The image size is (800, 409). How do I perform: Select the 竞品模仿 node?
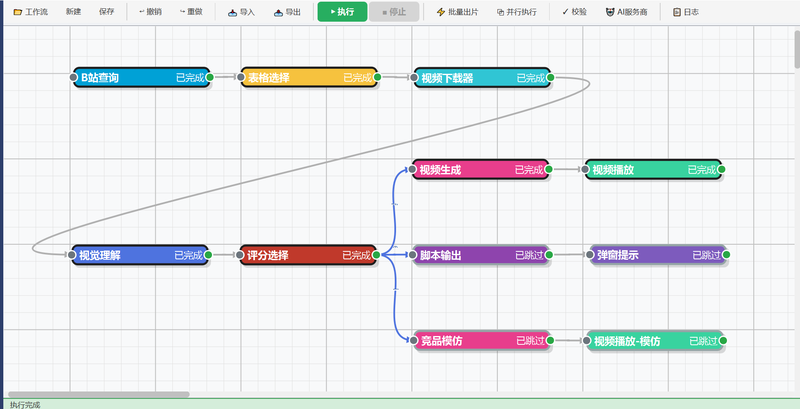pyautogui.click(x=482, y=341)
